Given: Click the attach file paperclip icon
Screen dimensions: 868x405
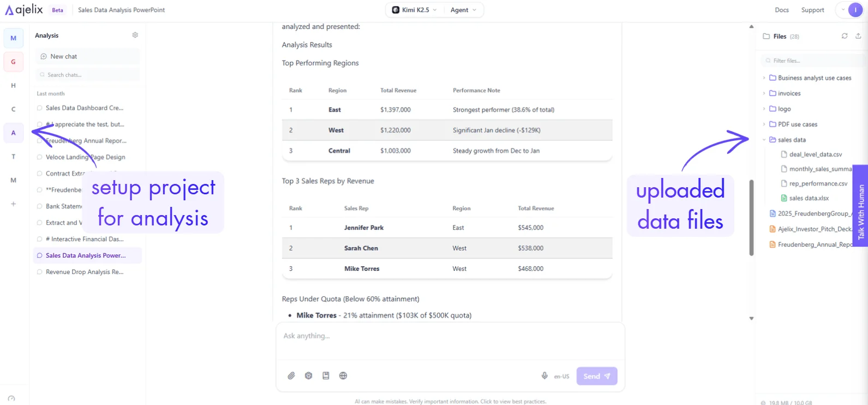Looking at the screenshot, I should (291, 376).
